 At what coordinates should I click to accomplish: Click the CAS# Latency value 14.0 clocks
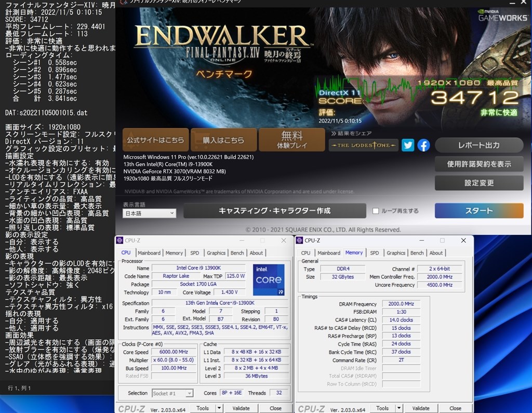click(x=401, y=319)
